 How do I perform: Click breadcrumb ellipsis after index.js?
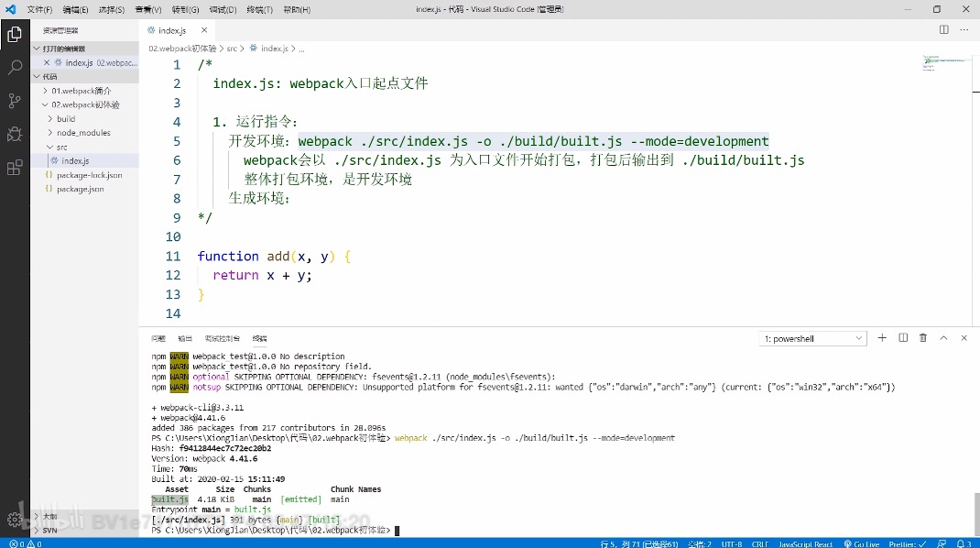point(301,49)
